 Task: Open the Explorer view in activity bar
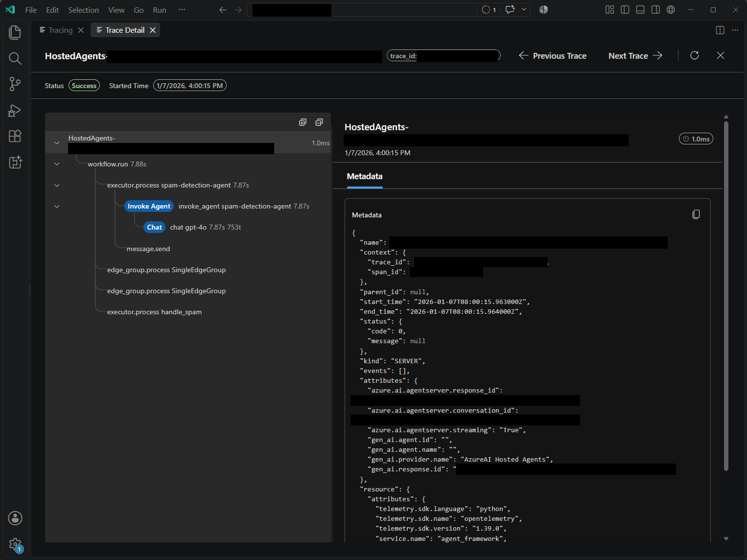point(15,32)
